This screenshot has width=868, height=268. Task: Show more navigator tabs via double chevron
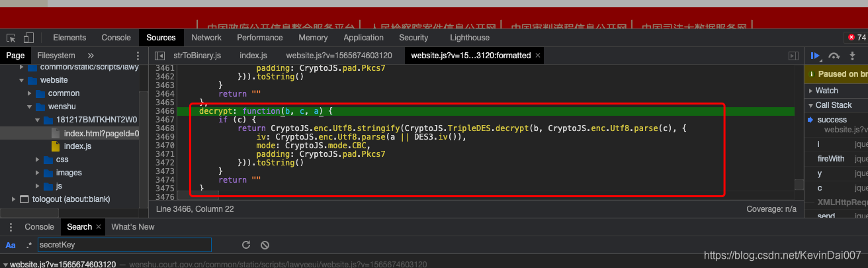91,56
